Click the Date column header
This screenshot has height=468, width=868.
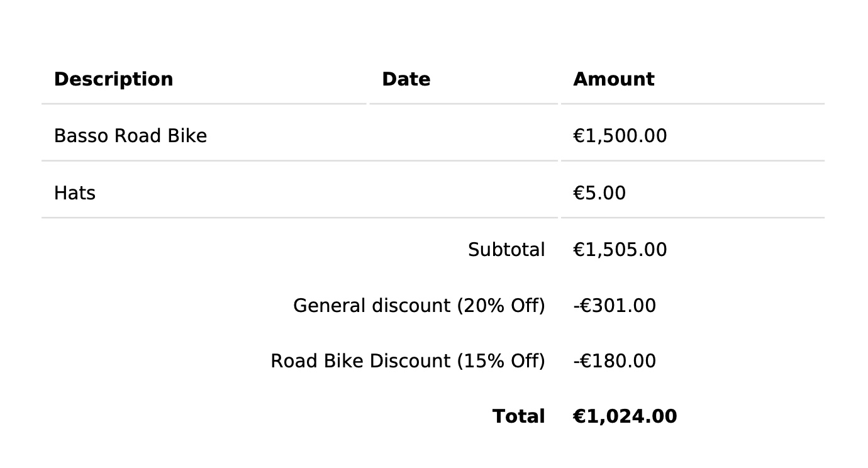pos(406,80)
